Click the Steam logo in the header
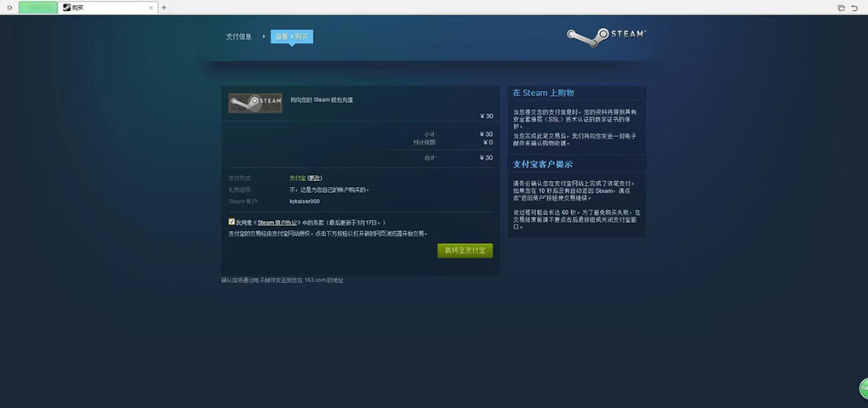 pyautogui.click(x=606, y=37)
